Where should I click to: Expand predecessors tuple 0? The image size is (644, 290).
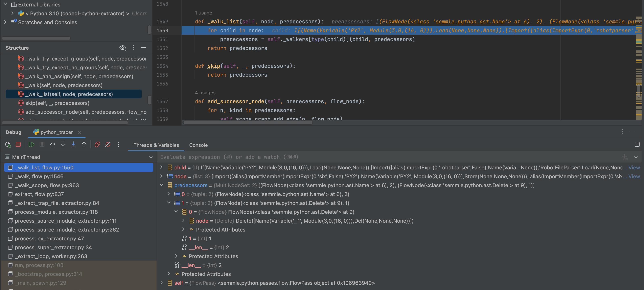[169, 194]
